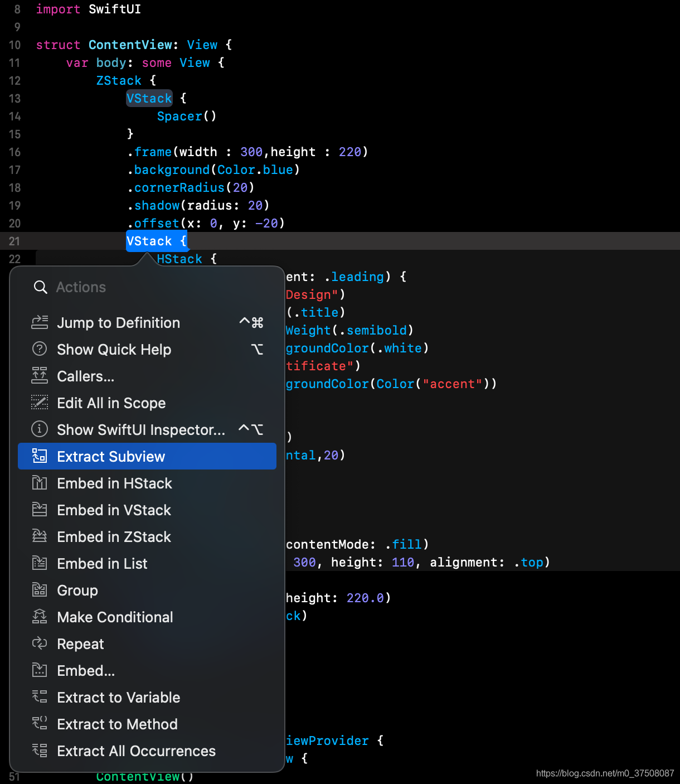Click the Edit All in Scope icon
This screenshot has height=784, width=680.
click(40, 403)
